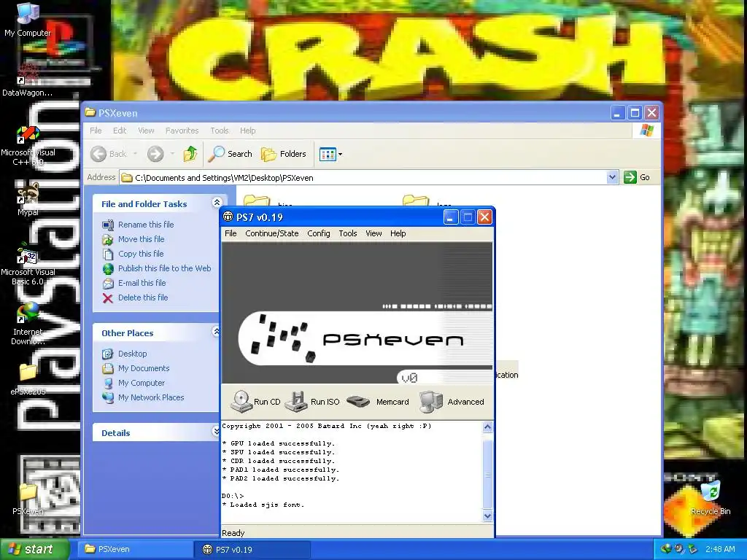This screenshot has height=560, width=747.
Task: Switch to PS7 v0.19 taskbar button
Action: (x=252, y=549)
